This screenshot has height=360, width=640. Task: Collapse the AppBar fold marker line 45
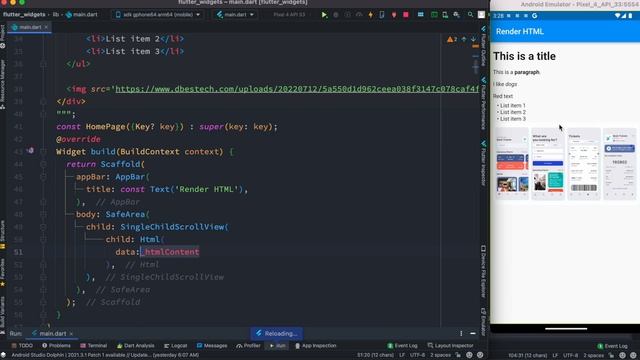pos(43,177)
